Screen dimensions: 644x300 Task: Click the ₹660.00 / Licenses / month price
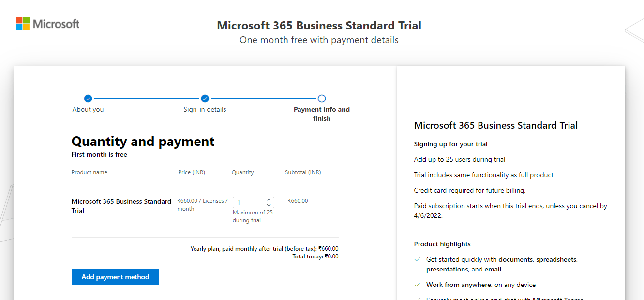[202, 205]
